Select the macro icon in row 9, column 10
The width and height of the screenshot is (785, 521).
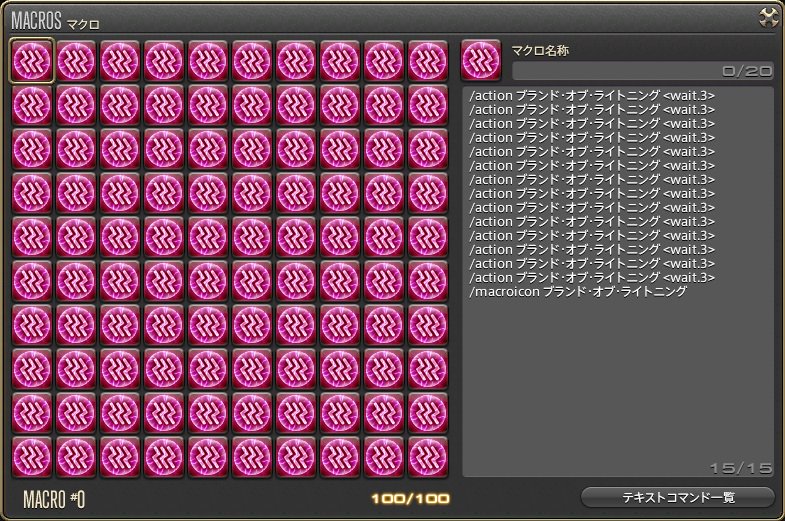428,413
